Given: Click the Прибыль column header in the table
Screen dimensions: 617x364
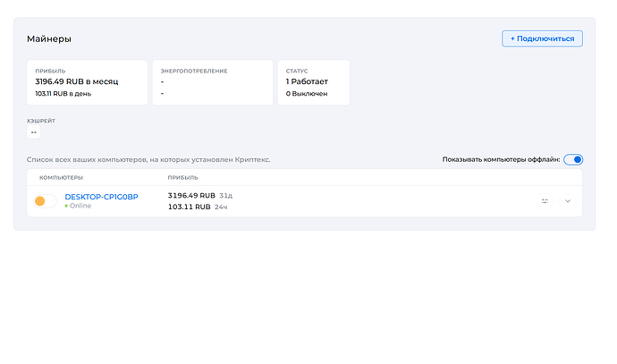Looking at the screenshot, I should click(x=182, y=178).
